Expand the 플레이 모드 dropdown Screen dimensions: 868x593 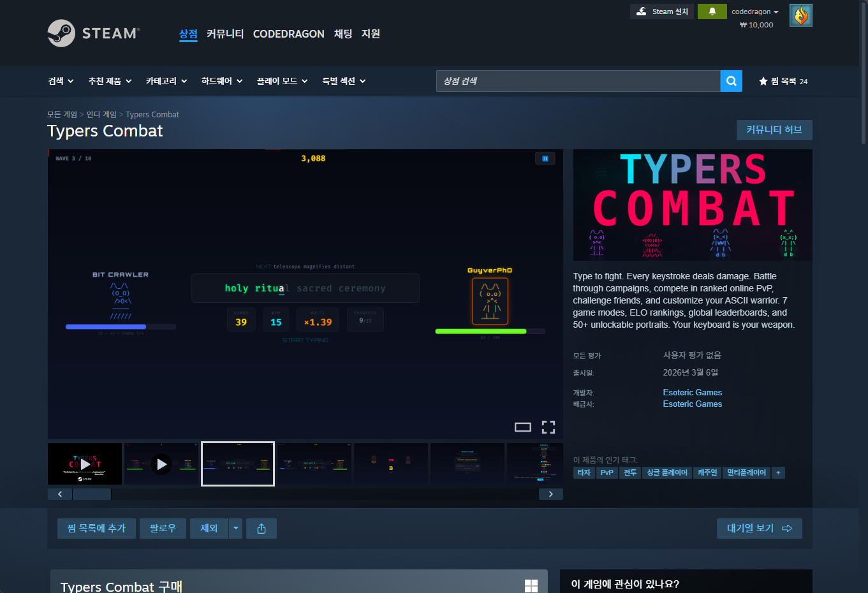coord(283,81)
